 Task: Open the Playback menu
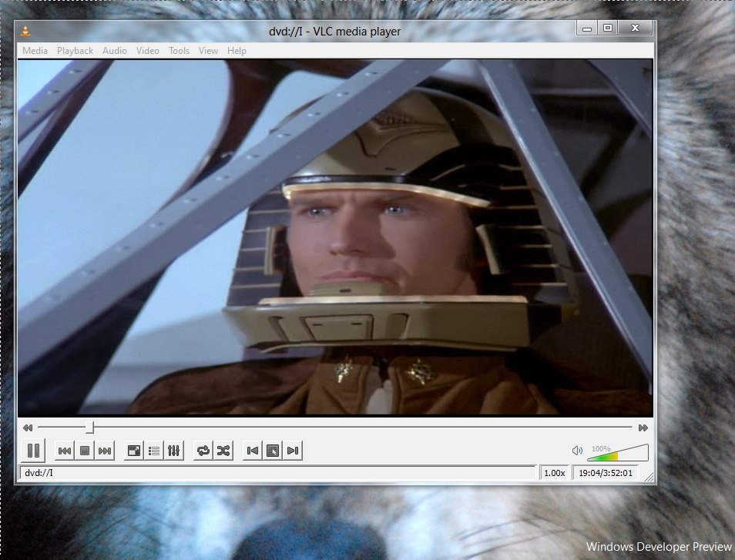75,51
